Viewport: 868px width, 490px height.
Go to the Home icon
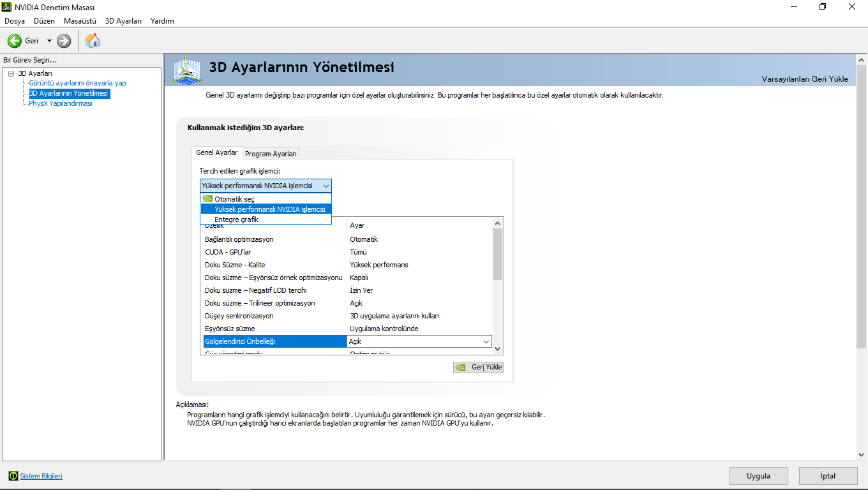coord(93,41)
